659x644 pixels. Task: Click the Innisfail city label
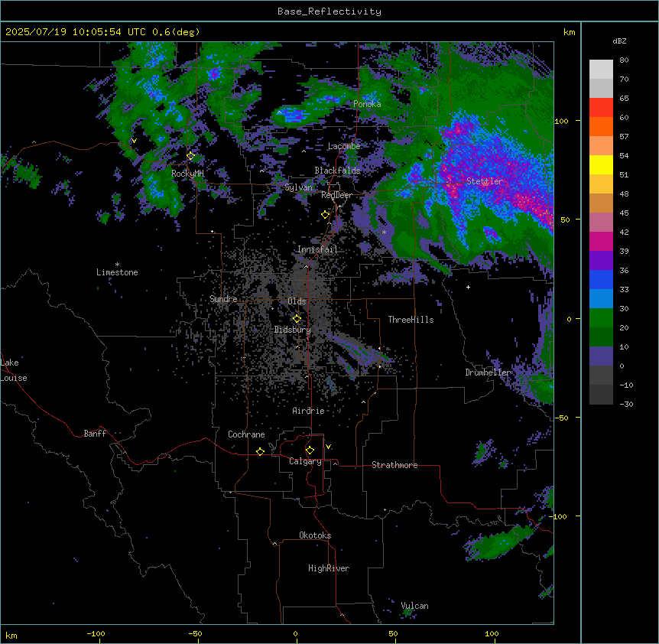[x=317, y=249]
